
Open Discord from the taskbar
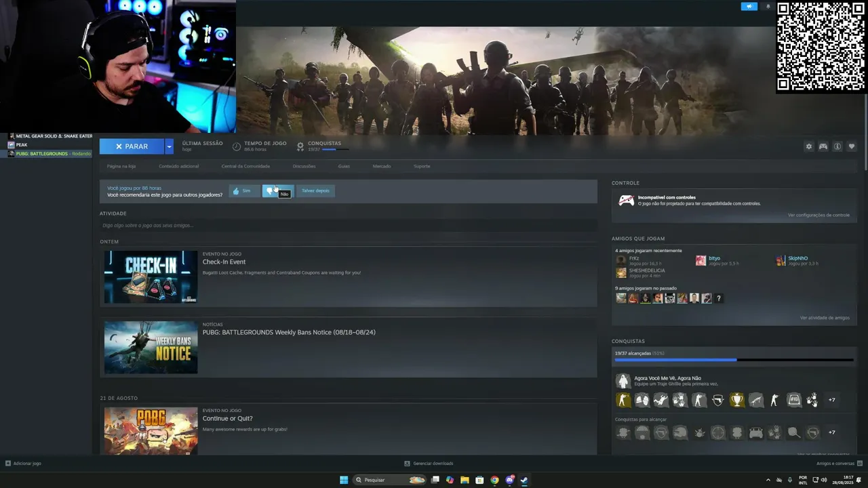pos(509,480)
